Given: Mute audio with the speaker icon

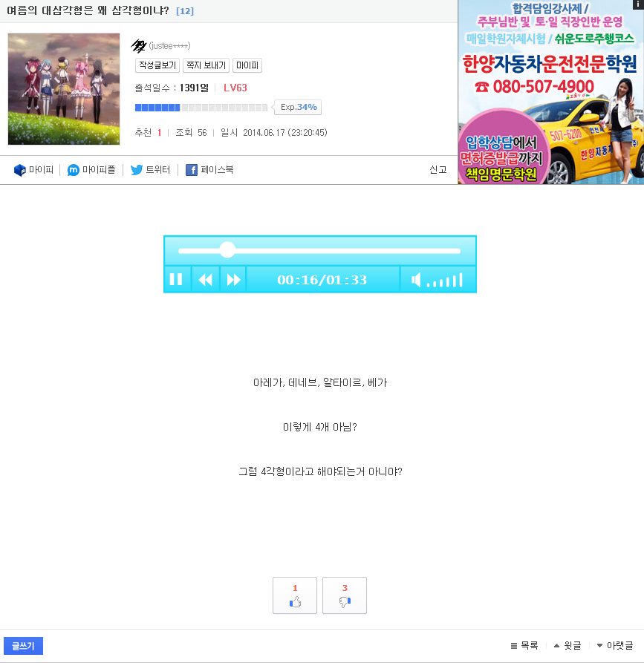Looking at the screenshot, I should pyautogui.click(x=416, y=279).
